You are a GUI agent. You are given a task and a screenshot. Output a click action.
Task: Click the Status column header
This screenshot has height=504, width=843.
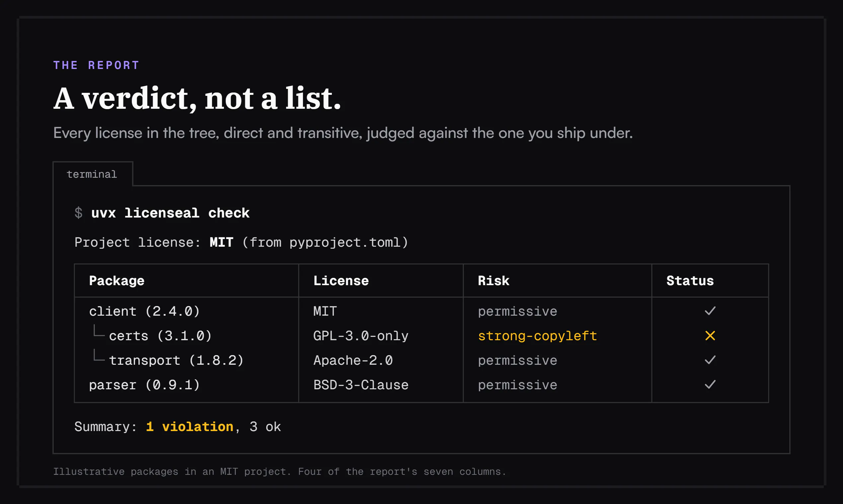690,281
